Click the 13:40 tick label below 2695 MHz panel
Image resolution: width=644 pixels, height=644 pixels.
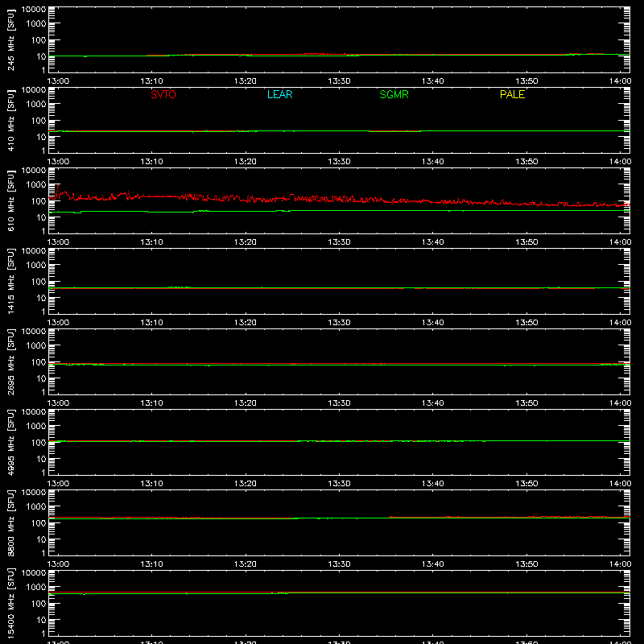pos(433,403)
